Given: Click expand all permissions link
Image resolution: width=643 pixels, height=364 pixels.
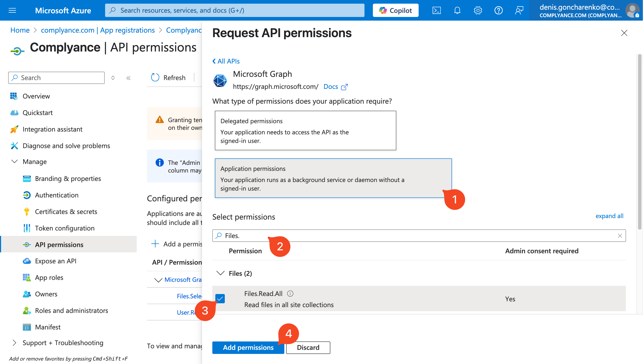Looking at the screenshot, I should pyautogui.click(x=609, y=216).
